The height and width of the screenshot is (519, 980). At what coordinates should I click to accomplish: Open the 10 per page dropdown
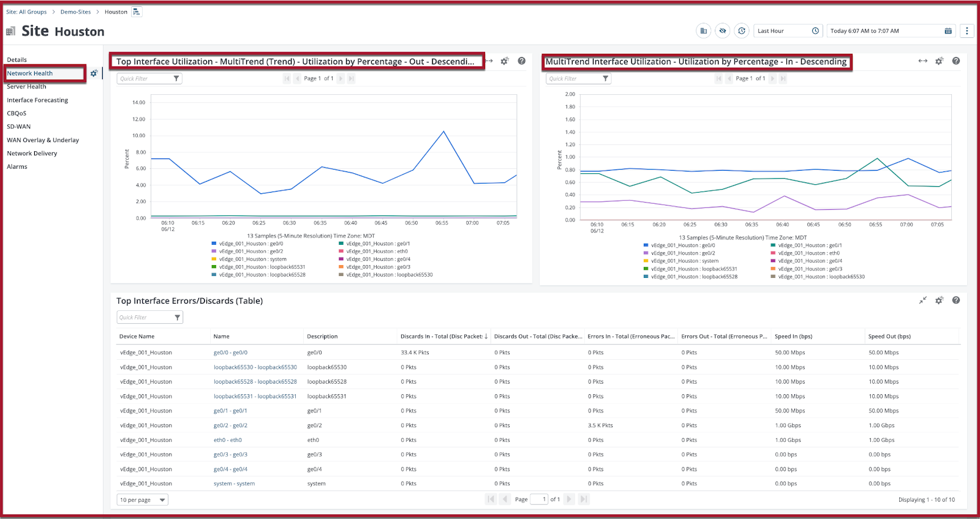pyautogui.click(x=142, y=500)
